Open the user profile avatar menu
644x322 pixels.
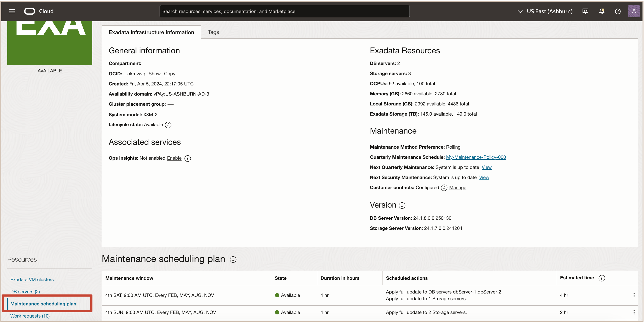(x=634, y=11)
